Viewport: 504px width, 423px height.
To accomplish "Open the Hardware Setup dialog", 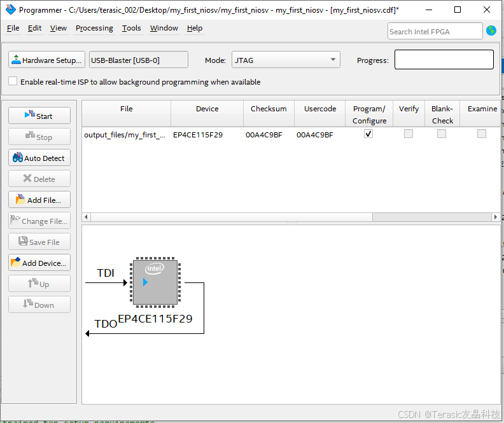I will (46, 60).
